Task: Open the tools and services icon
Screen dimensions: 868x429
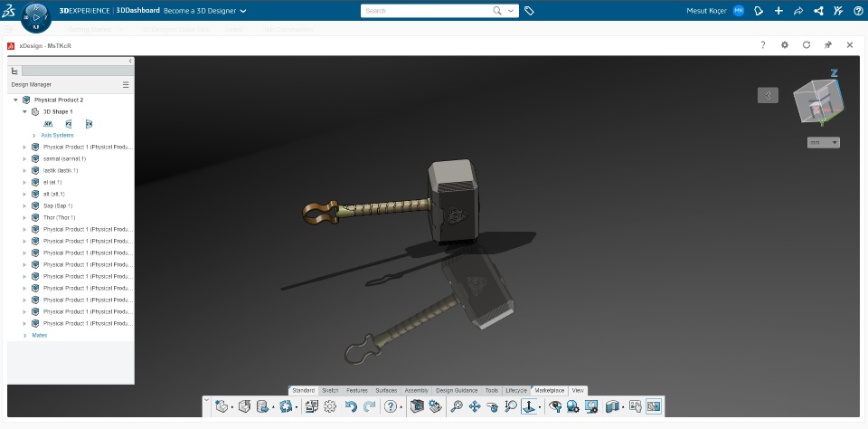Action: [838, 11]
